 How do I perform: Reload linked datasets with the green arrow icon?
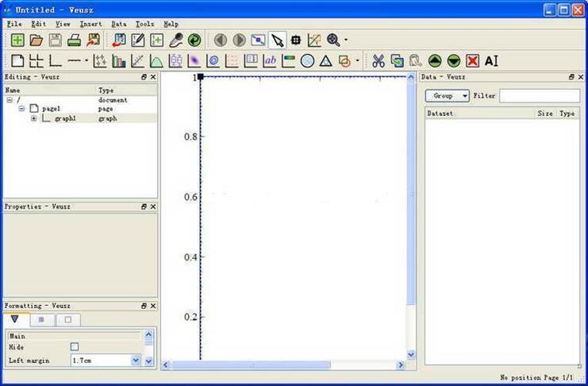click(x=194, y=41)
